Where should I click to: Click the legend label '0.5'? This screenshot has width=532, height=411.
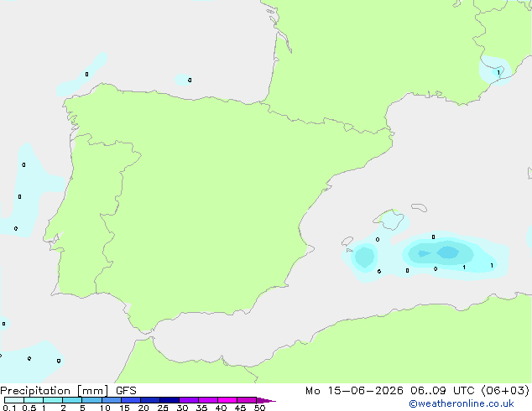pyautogui.click(x=29, y=408)
